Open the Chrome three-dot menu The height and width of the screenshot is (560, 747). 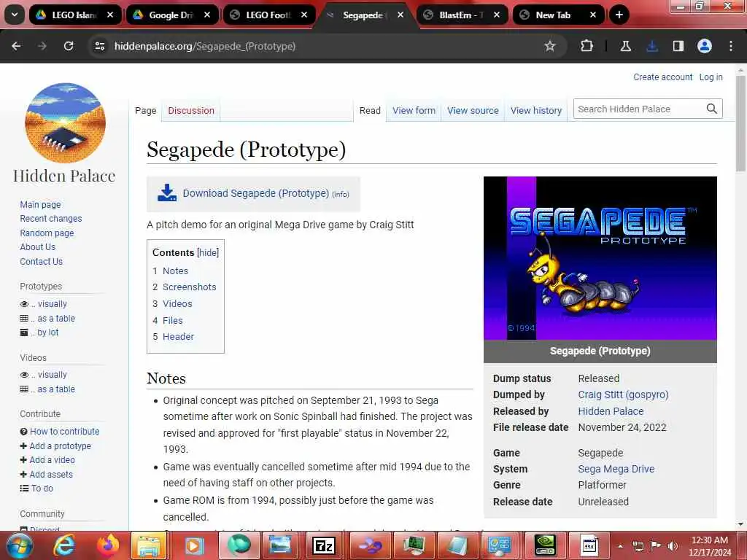point(731,46)
